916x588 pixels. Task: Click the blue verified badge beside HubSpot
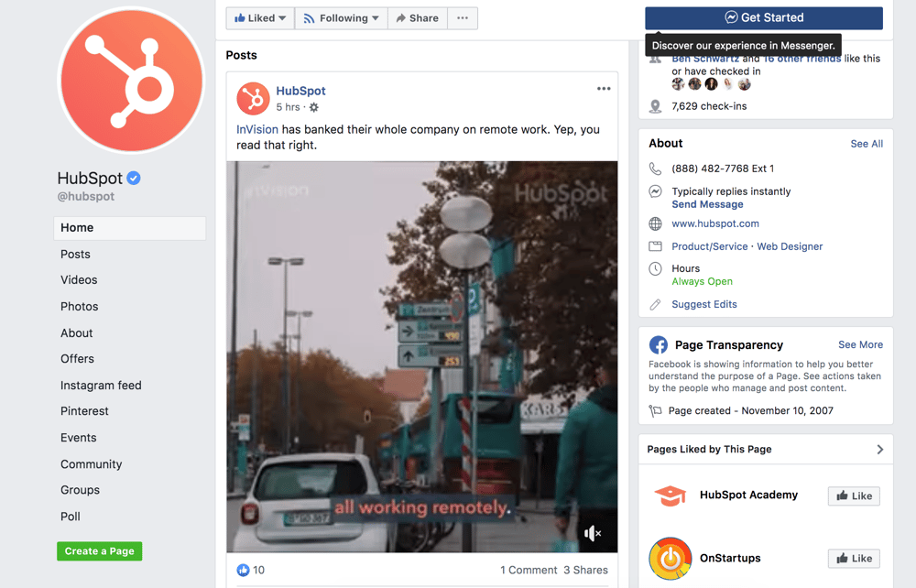(133, 178)
